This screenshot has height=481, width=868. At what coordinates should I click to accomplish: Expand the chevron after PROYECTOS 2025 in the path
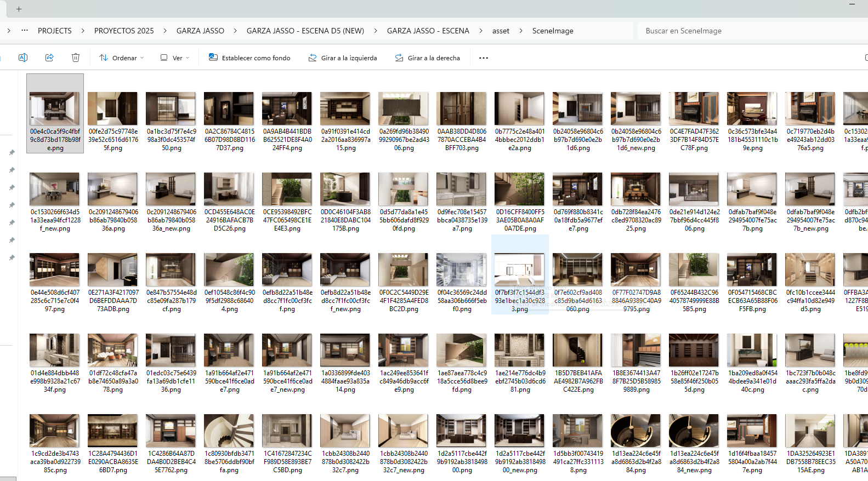pos(165,31)
